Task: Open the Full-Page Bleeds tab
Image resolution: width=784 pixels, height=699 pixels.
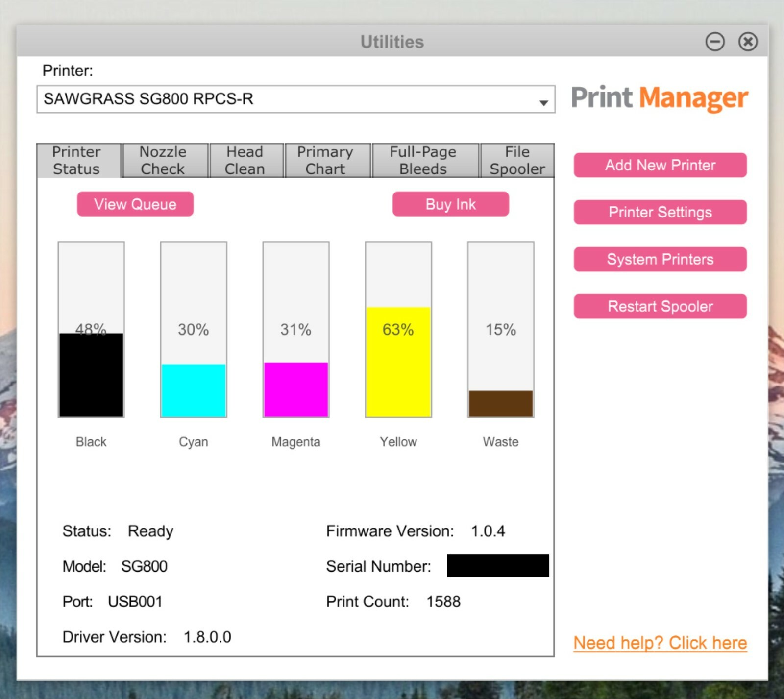Action: (425, 160)
